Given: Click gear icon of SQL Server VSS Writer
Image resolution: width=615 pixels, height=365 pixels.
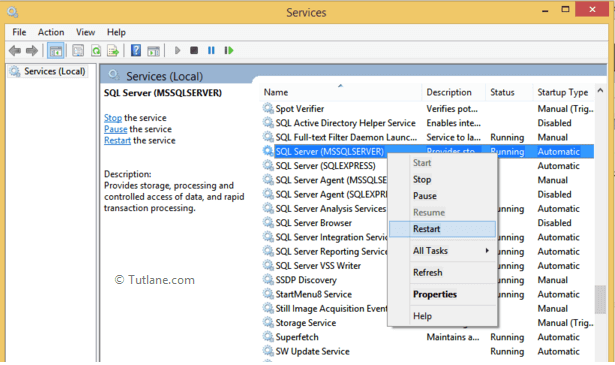Looking at the screenshot, I should point(268,265).
